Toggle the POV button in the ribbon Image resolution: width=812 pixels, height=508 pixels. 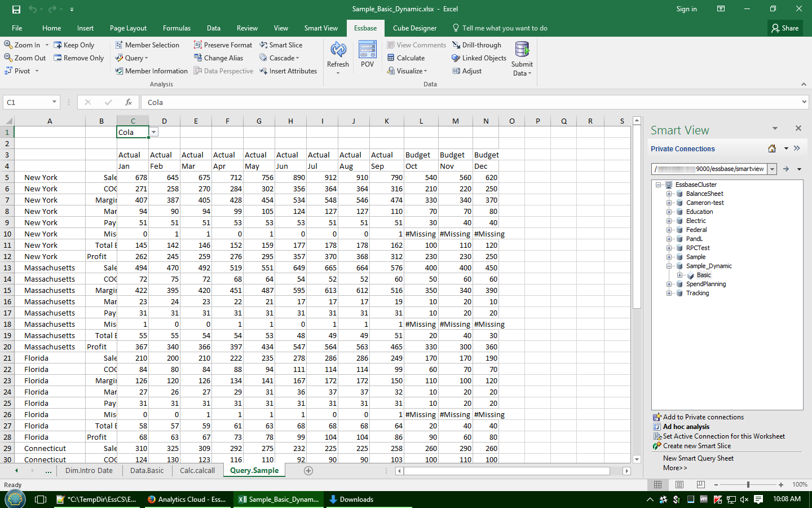367,50
